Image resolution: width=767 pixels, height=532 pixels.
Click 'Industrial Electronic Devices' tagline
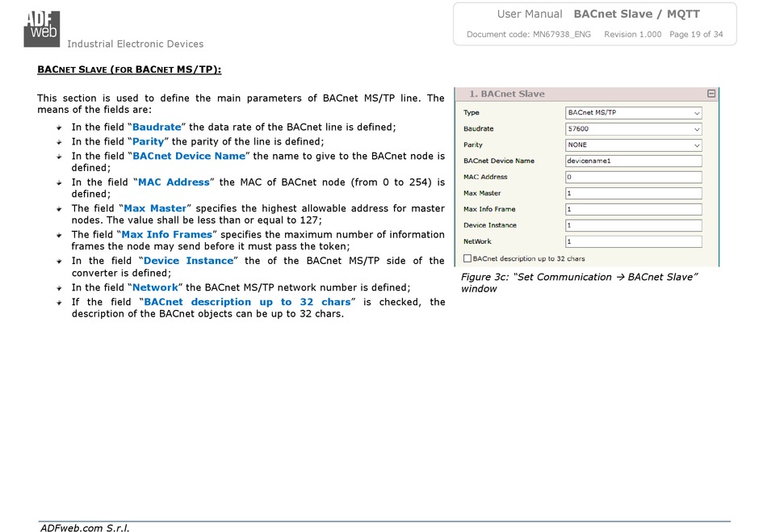coord(135,44)
